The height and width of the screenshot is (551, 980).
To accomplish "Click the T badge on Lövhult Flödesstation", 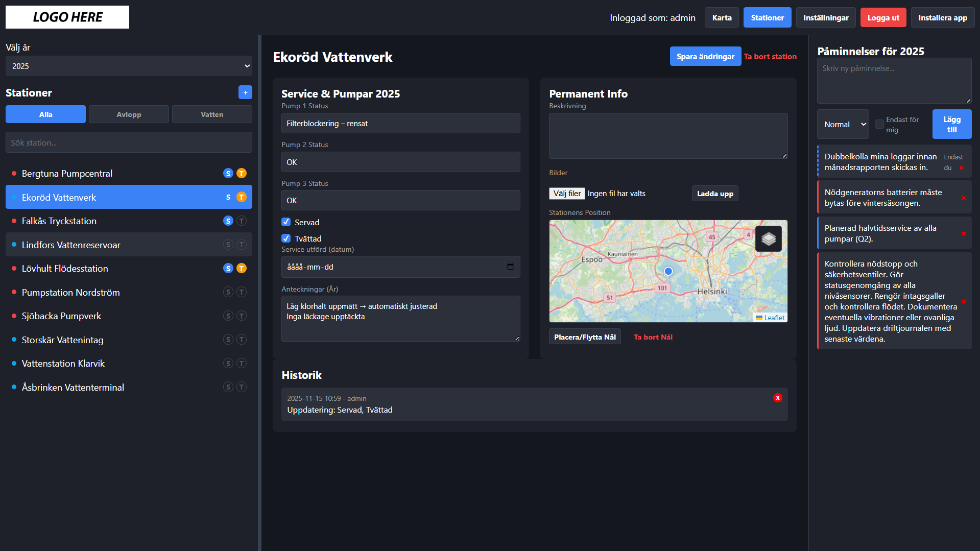I will click(242, 269).
